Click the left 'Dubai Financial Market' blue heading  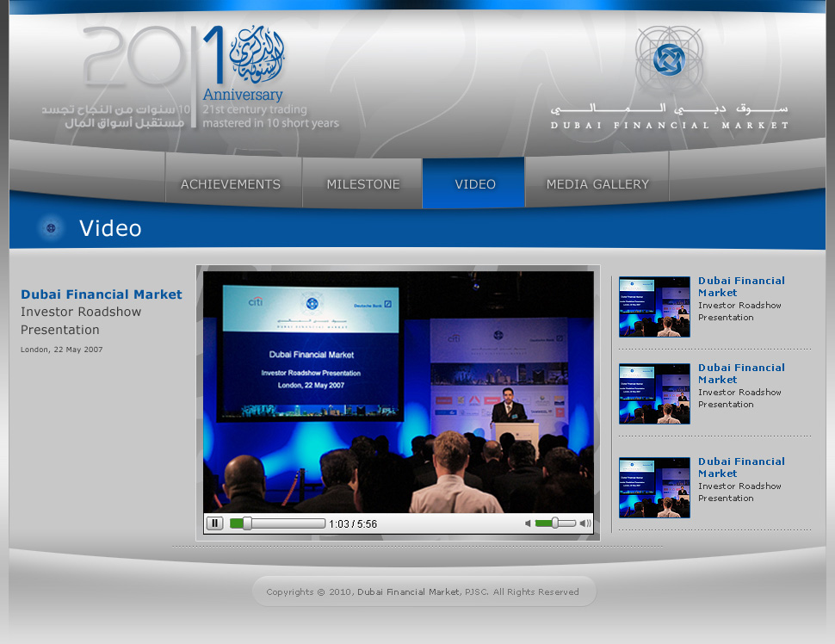point(102,294)
